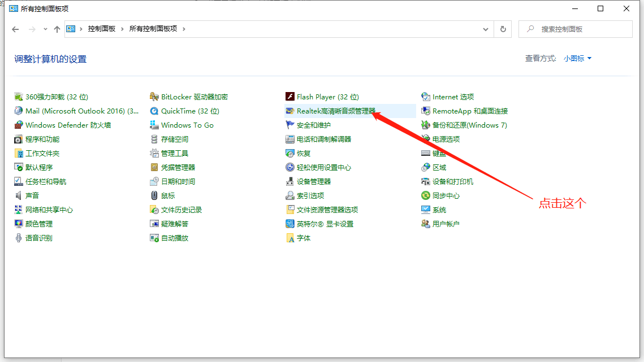Click the 存储空间 icon
The height and width of the screenshot is (362, 644).
[x=154, y=139]
